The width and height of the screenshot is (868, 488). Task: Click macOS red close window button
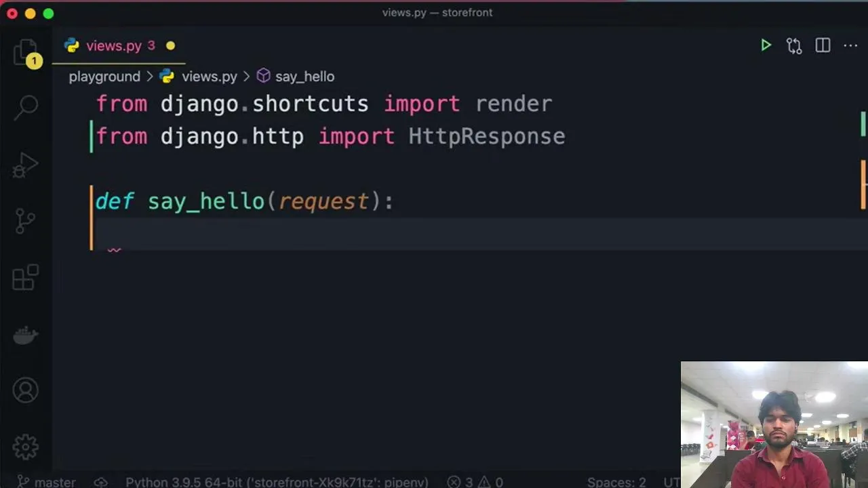click(x=12, y=13)
